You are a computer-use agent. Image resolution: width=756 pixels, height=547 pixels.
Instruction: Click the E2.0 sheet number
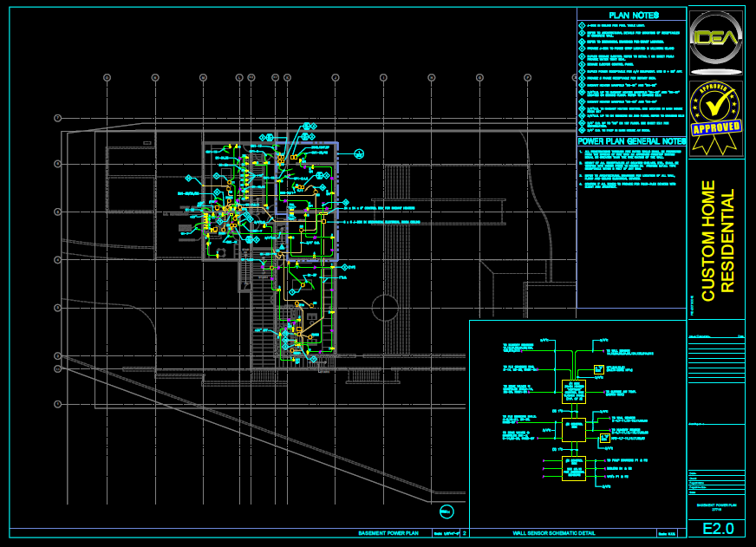click(x=717, y=529)
